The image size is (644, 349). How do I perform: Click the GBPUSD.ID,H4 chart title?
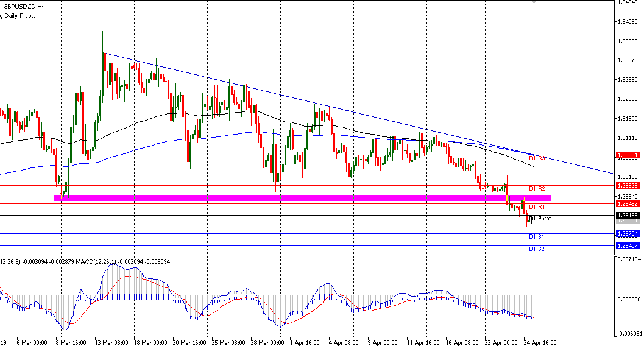click(24, 6)
